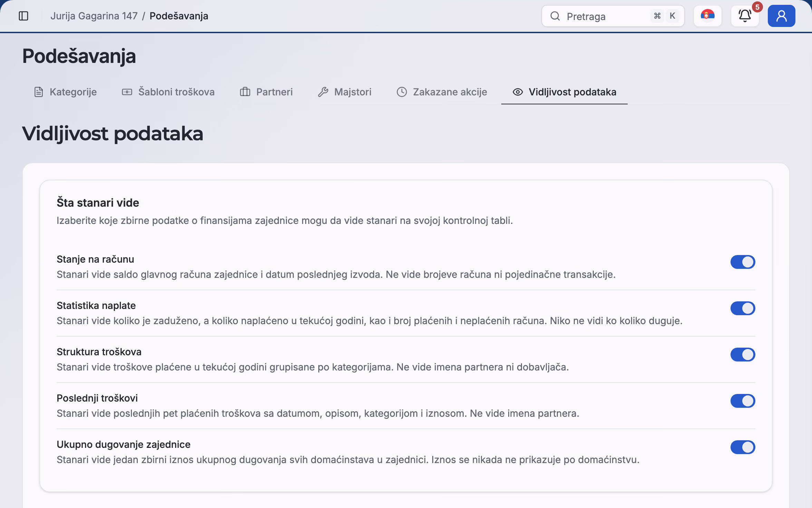Viewport: 812px width, 508px height.
Task: Click the Šabloni troškova banknote icon
Action: [x=127, y=92]
